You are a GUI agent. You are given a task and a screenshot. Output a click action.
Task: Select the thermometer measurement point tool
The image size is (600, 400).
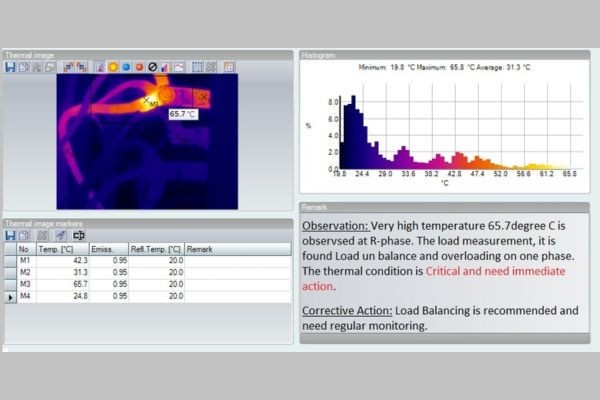point(100,67)
